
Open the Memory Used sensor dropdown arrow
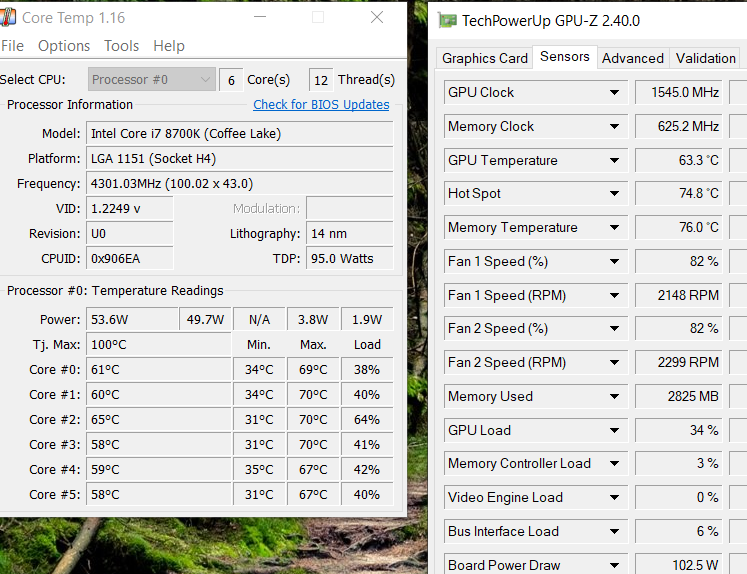(615, 396)
